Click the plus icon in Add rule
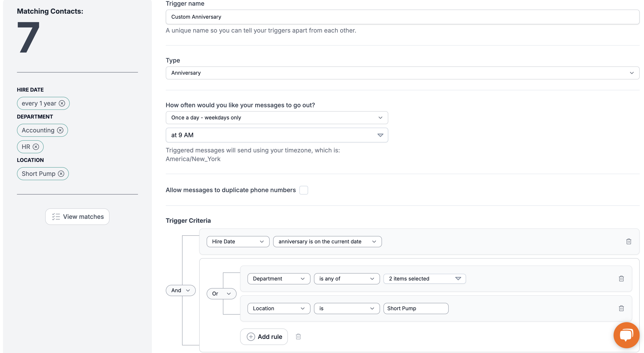This screenshot has height=353, width=644. point(251,337)
